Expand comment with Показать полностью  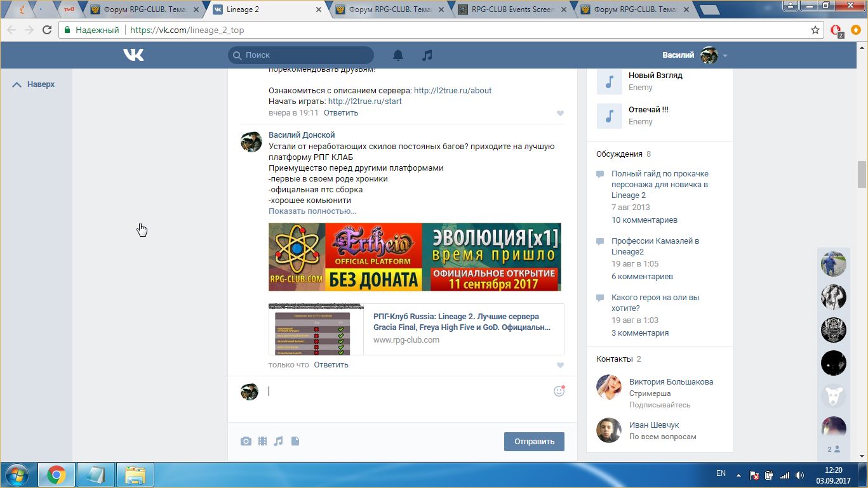coord(312,211)
